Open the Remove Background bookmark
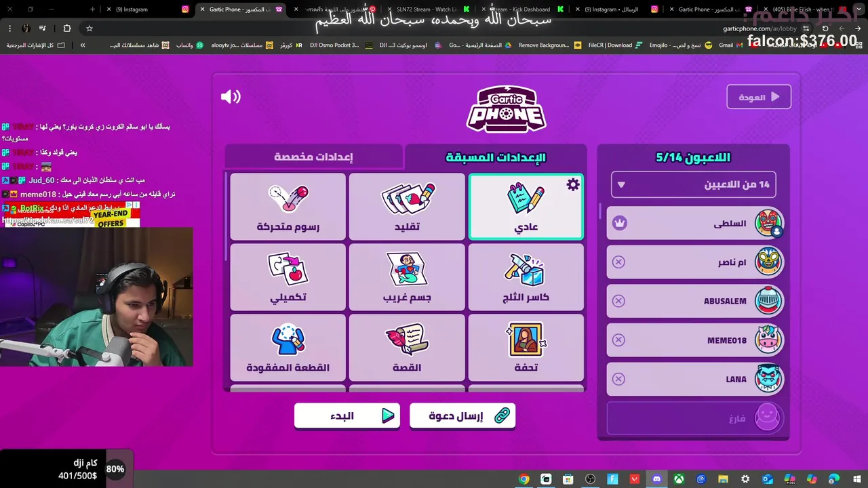The image size is (868, 488). pos(550,45)
